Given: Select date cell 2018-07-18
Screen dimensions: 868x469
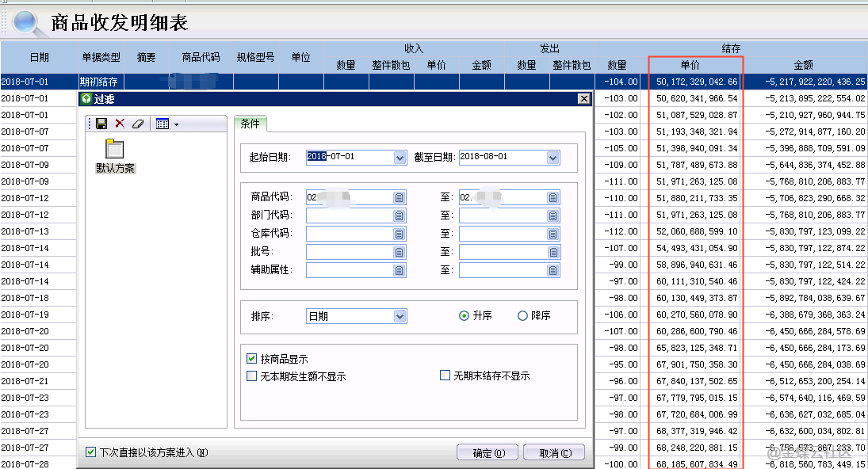Looking at the screenshot, I should coord(38,298).
